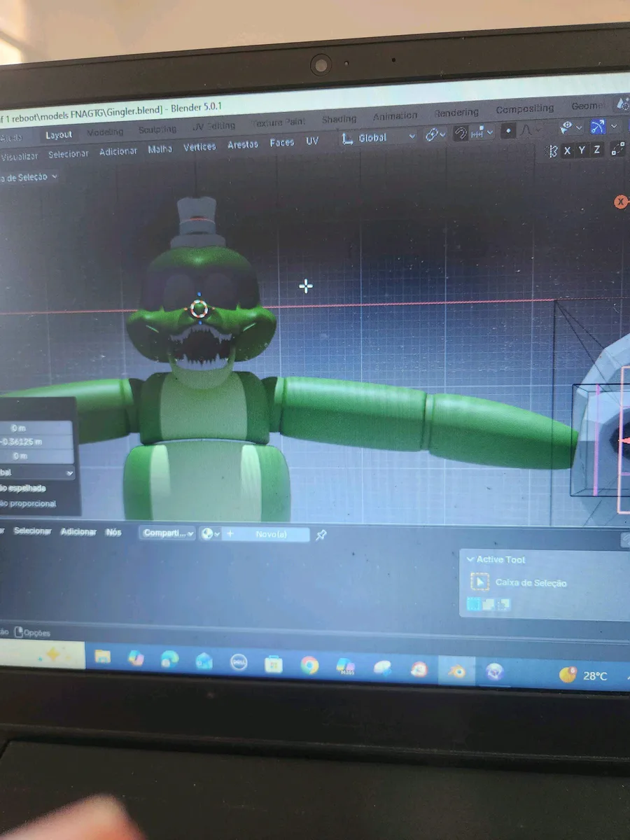Switch to the Shading workspace tab
The image size is (630, 840).
click(x=339, y=119)
